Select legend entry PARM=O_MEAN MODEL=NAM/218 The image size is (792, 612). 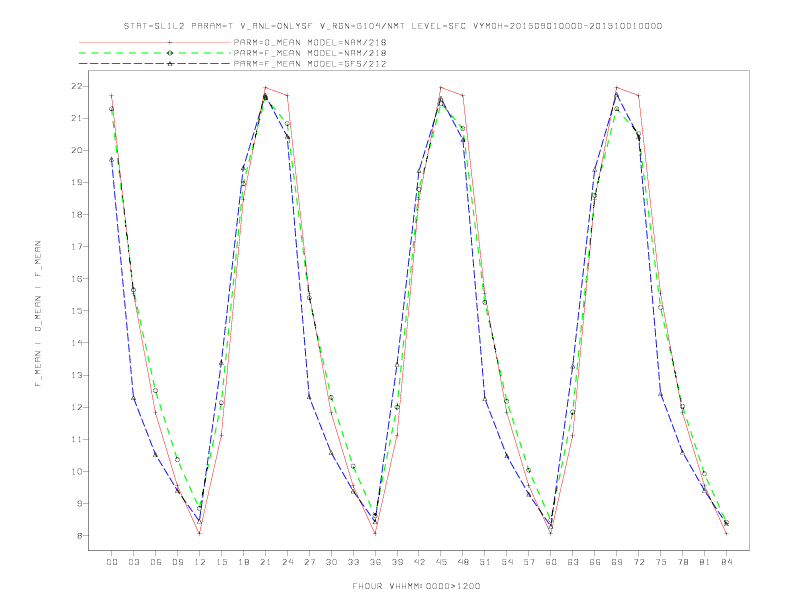click(310, 42)
